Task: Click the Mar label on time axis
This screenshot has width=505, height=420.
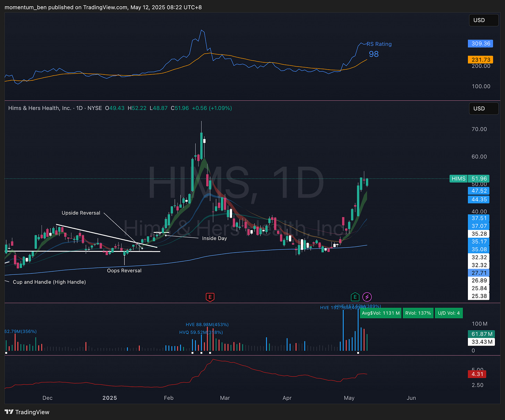Action: pos(225,398)
